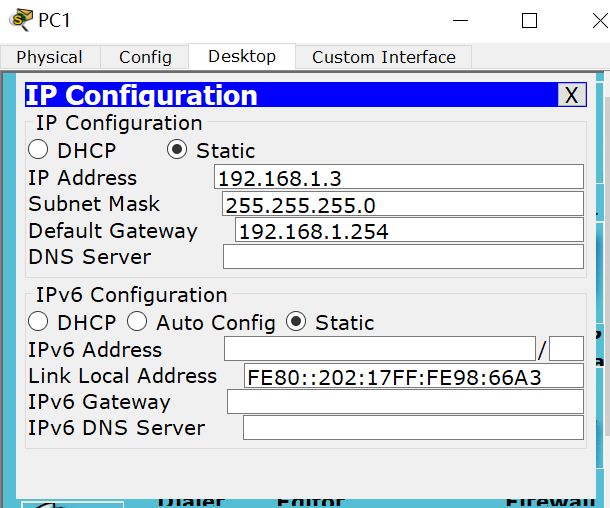Select the IPv6 Static radio button

pyautogui.click(x=296, y=322)
